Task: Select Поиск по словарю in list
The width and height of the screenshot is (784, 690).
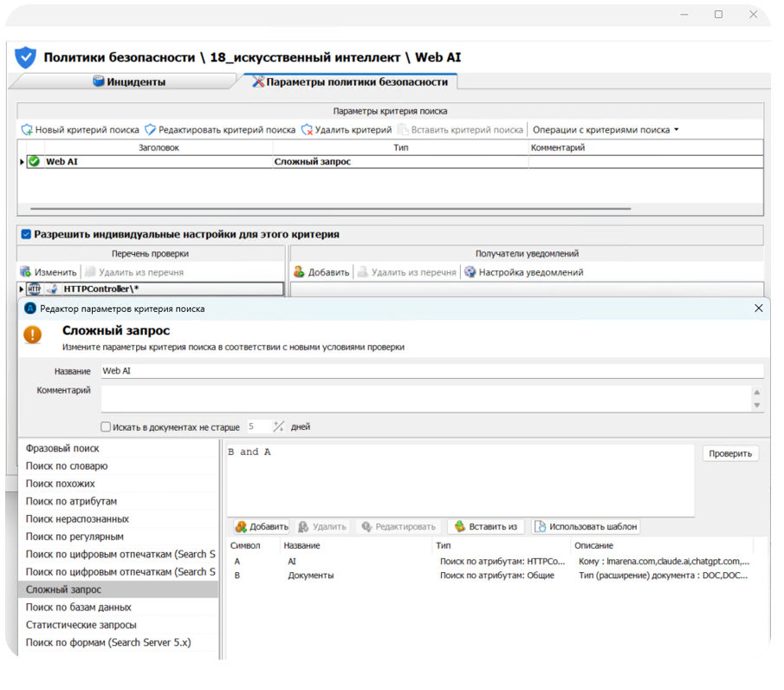Action: tap(67, 466)
